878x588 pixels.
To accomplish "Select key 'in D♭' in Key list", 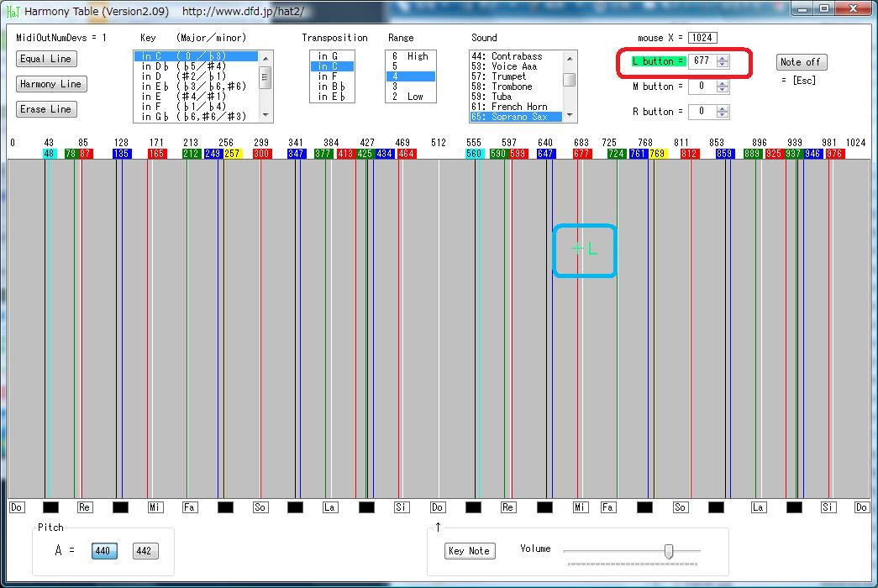I will pyautogui.click(x=196, y=66).
